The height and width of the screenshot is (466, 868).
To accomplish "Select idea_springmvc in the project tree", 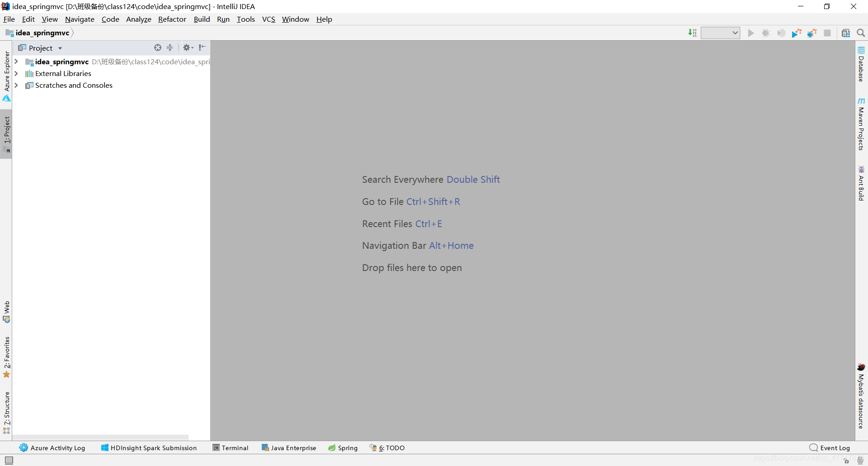I will point(62,62).
